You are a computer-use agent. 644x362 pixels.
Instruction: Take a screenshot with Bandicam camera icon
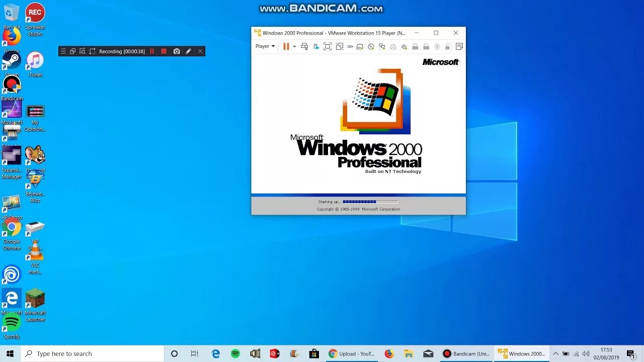(177, 51)
